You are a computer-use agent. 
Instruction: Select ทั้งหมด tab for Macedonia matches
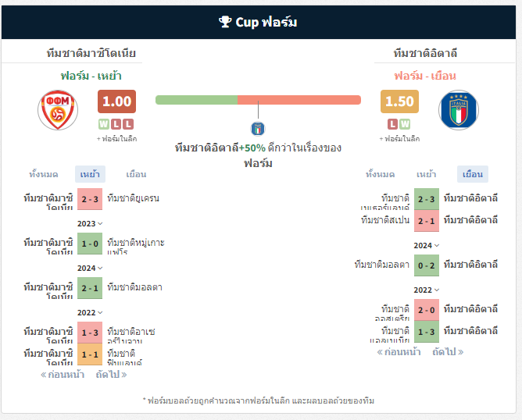44,174
